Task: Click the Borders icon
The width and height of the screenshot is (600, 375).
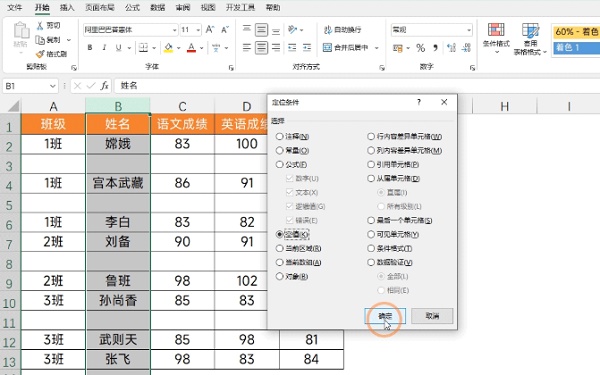Action: click(x=143, y=47)
